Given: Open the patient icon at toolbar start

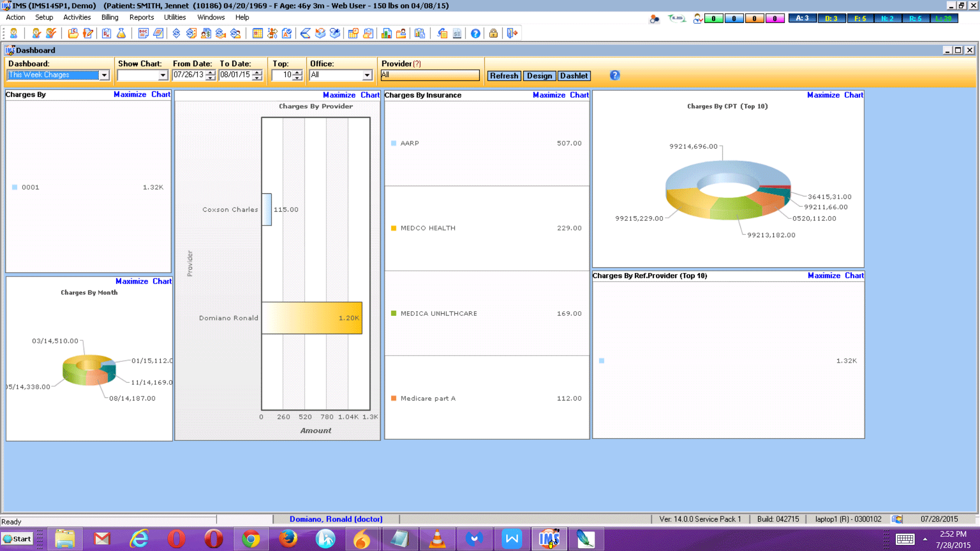Looking at the screenshot, I should (14, 34).
